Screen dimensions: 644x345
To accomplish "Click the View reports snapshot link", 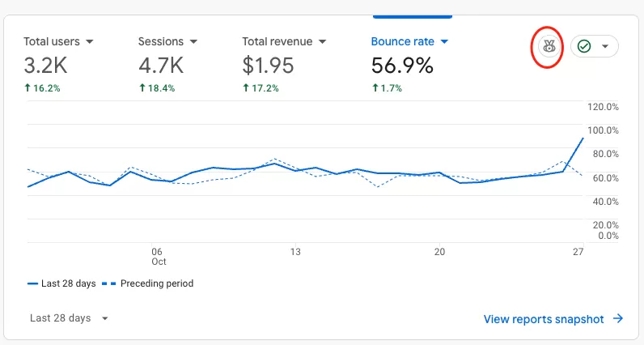I will click(544, 319).
